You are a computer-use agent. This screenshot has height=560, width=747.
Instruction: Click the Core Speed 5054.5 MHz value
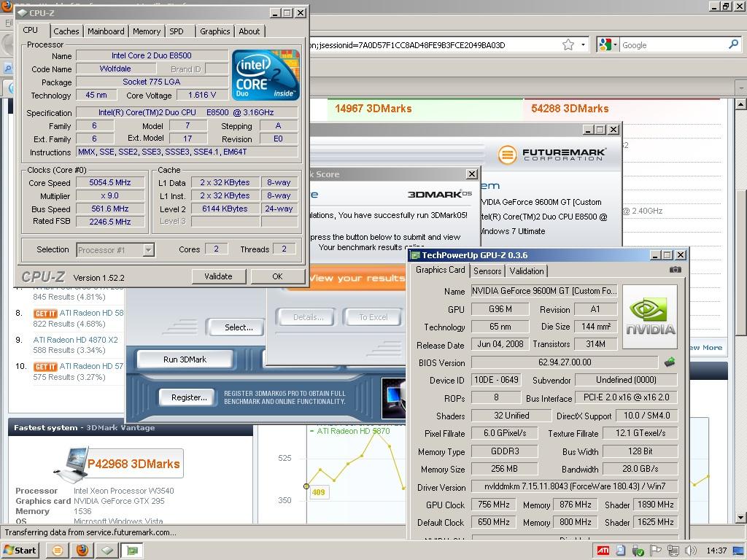pos(110,183)
